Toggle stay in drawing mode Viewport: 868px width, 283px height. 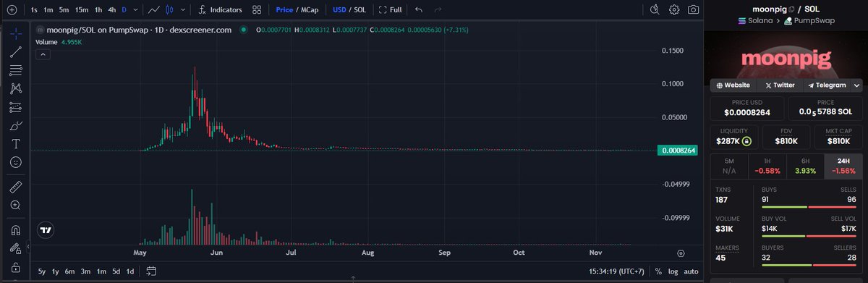pyautogui.click(x=15, y=248)
